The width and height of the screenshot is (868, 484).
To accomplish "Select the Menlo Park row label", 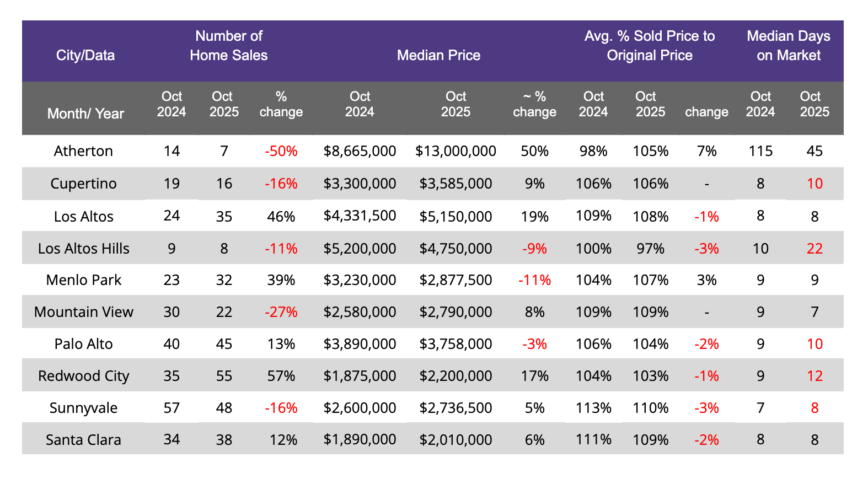I will click(83, 280).
